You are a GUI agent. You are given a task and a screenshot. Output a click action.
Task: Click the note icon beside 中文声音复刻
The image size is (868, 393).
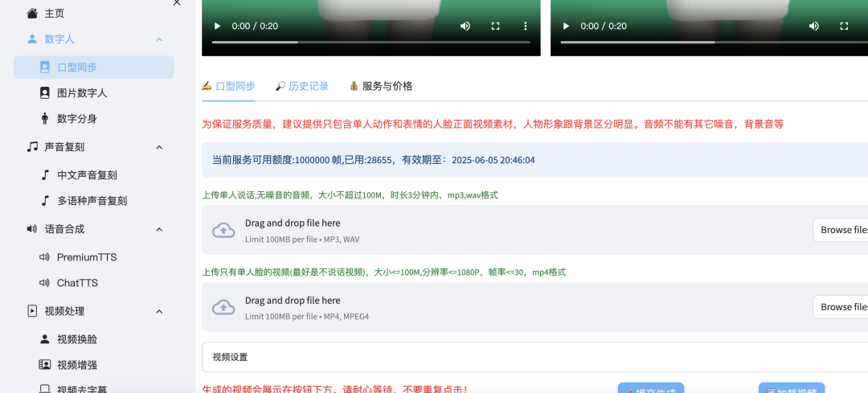pyautogui.click(x=45, y=175)
